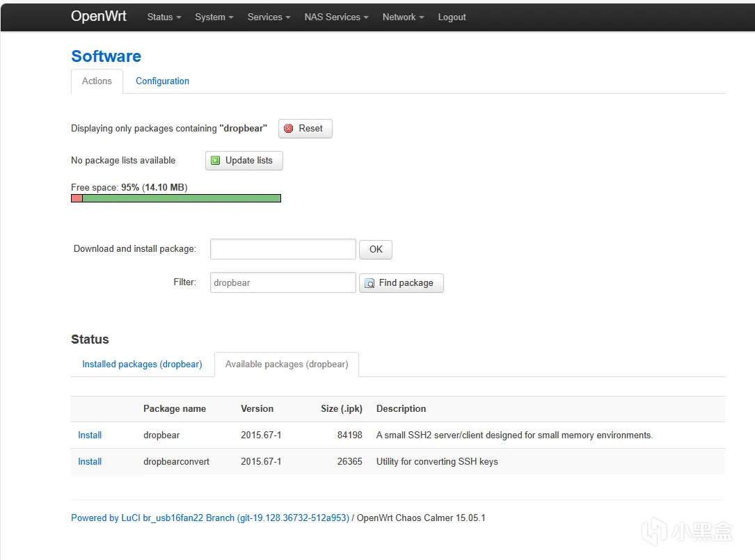The image size is (755, 560).
Task: Open the Services dropdown
Action: (x=269, y=17)
